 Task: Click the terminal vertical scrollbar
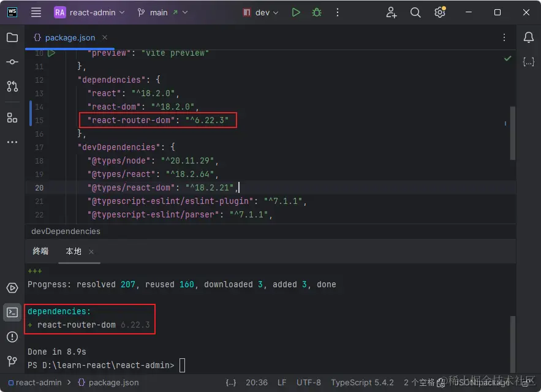point(513,344)
